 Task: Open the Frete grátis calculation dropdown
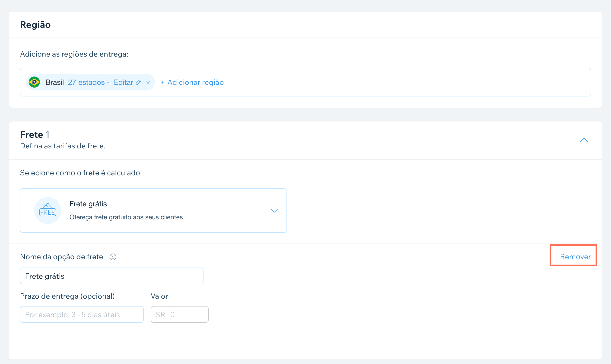pos(153,211)
